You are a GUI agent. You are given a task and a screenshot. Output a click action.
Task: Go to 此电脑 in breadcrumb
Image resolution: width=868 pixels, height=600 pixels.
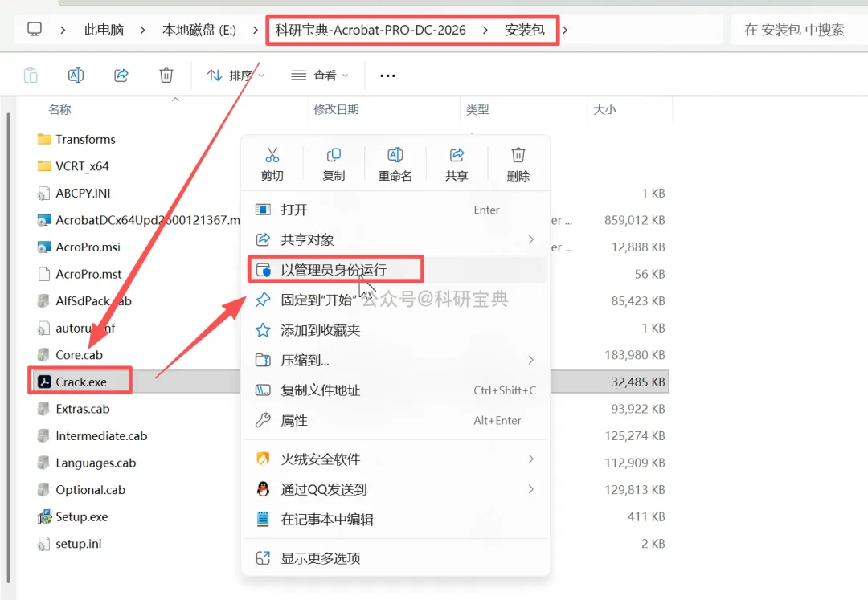pyautogui.click(x=104, y=30)
